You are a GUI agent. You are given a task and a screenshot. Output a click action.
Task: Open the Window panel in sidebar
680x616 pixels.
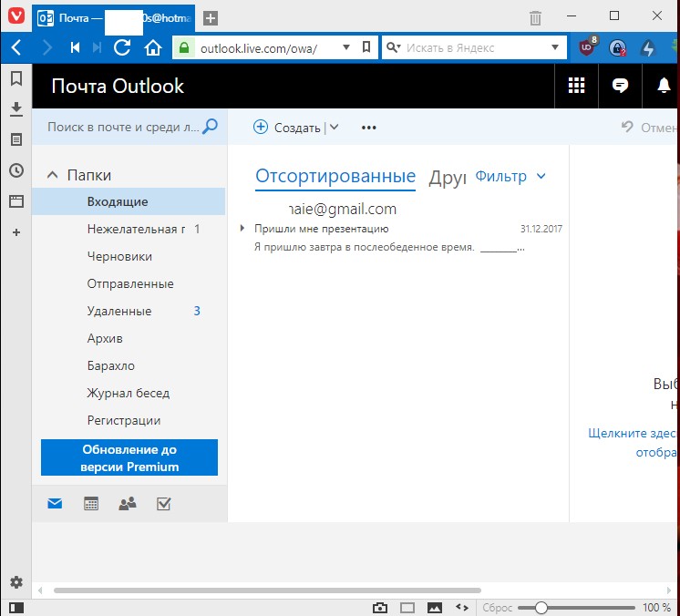[x=16, y=201]
